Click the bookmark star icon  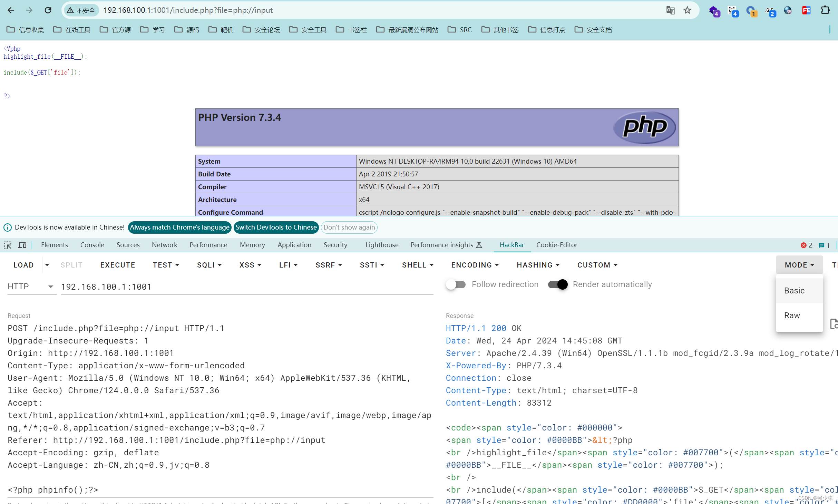[687, 10]
